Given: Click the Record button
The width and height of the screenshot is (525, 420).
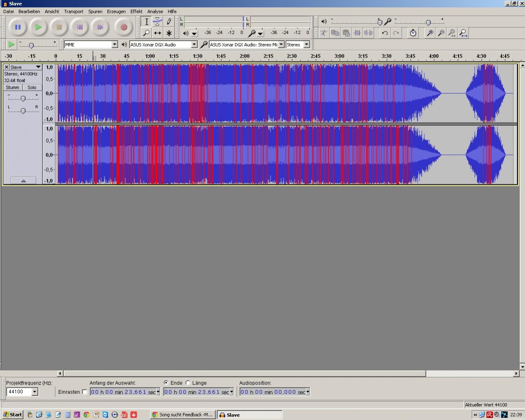Looking at the screenshot, I should (x=124, y=28).
